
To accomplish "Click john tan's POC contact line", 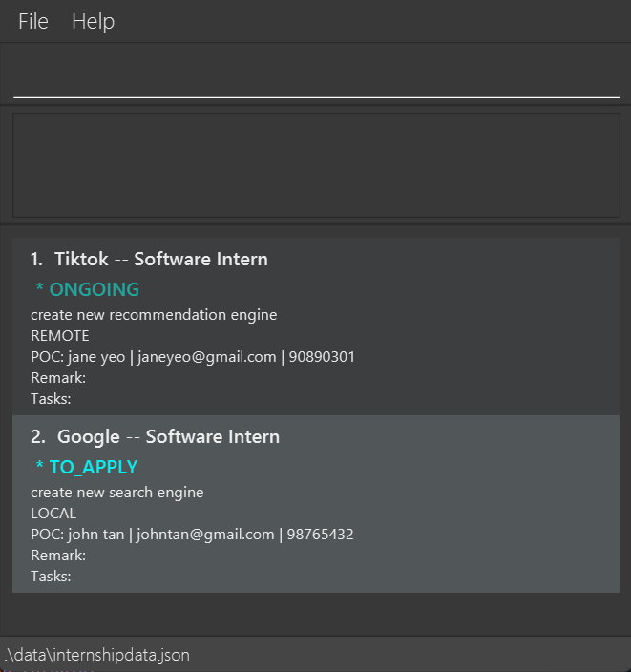I will pyautogui.click(x=192, y=535).
